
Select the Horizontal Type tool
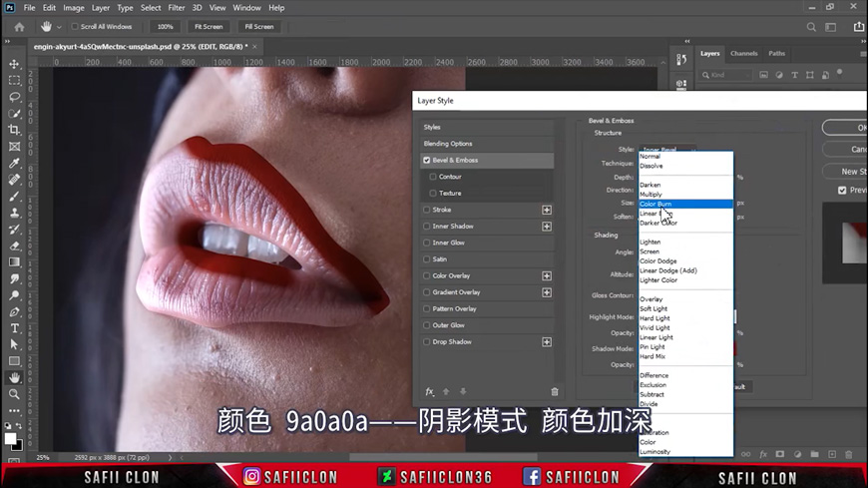click(14, 328)
